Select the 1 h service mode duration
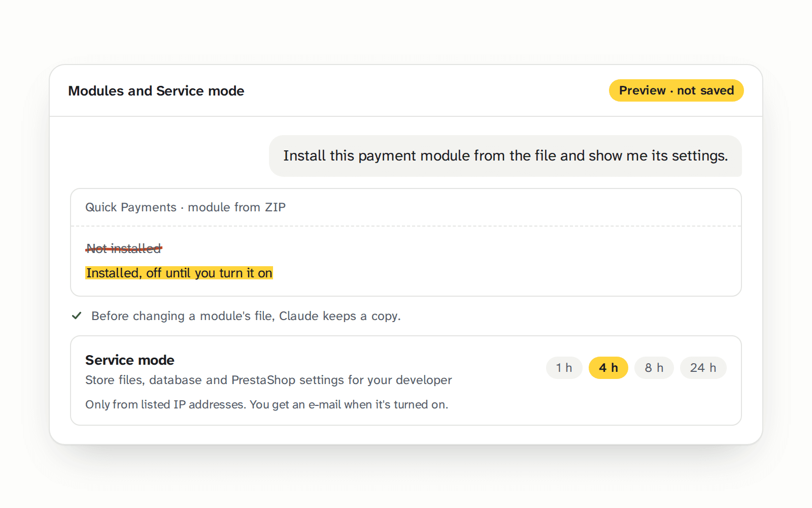The height and width of the screenshot is (508, 812). [x=564, y=368]
